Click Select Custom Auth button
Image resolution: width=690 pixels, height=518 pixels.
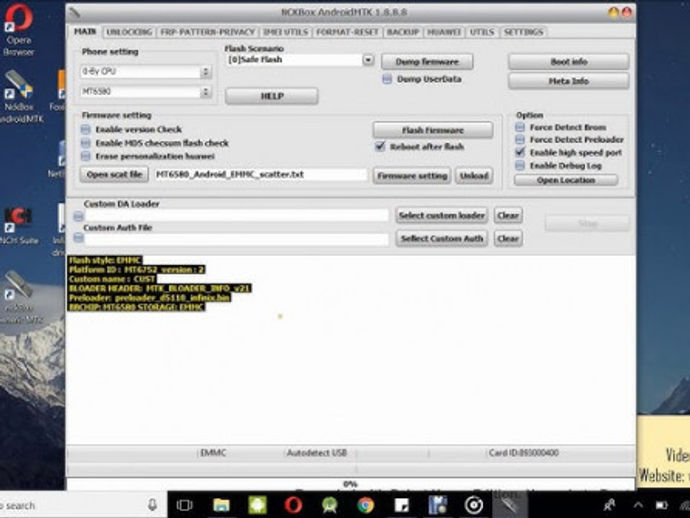[441, 239]
